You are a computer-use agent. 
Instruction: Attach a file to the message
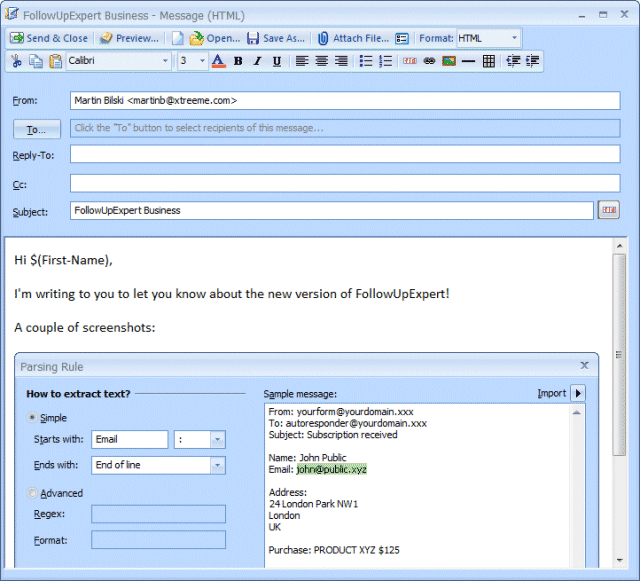pyautogui.click(x=353, y=38)
